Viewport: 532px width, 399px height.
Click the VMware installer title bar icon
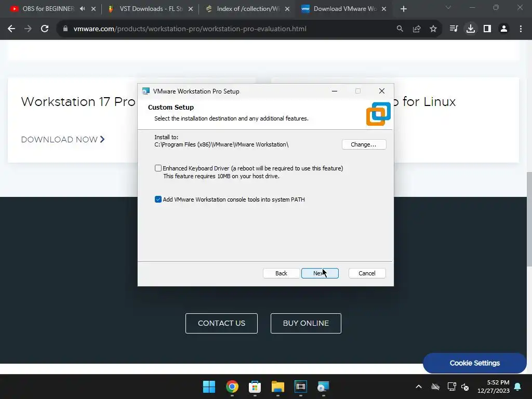(146, 91)
